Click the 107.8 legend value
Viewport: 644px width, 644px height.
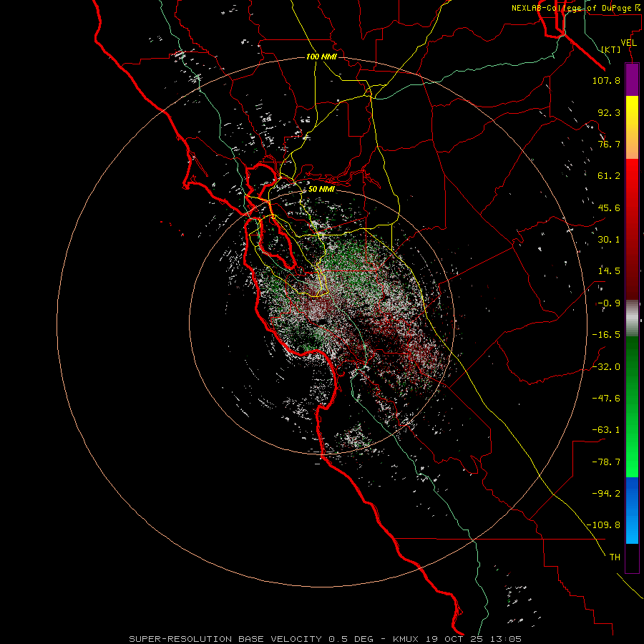606,80
